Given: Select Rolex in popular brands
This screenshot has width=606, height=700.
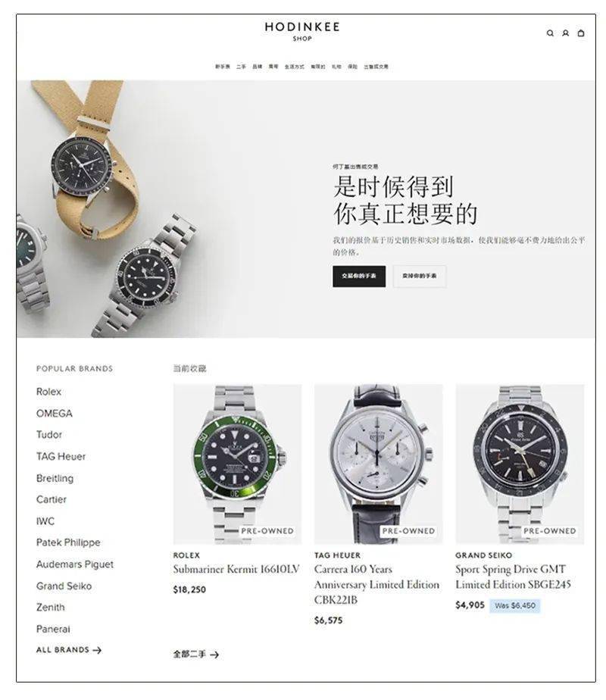Looking at the screenshot, I should click(x=48, y=392).
